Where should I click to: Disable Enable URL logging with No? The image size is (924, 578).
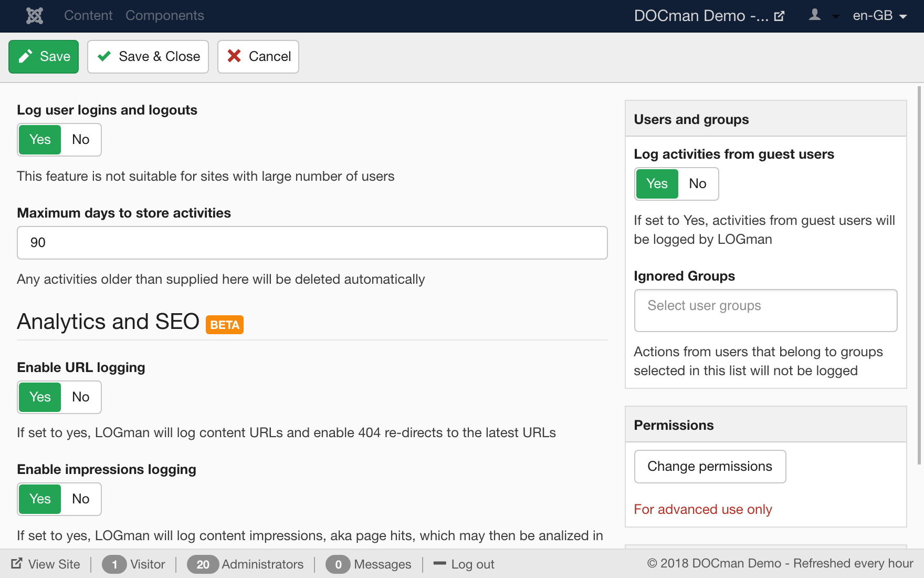coord(80,397)
